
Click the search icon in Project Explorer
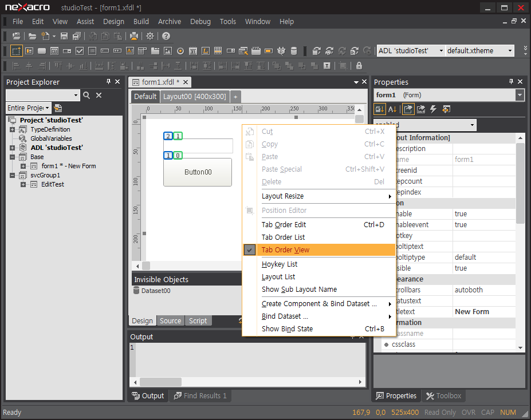(86, 96)
